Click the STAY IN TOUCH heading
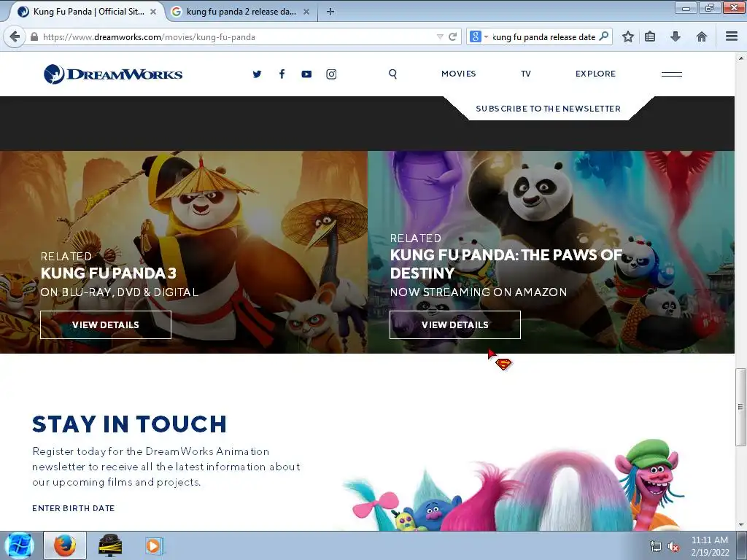The image size is (747, 560). point(129,424)
